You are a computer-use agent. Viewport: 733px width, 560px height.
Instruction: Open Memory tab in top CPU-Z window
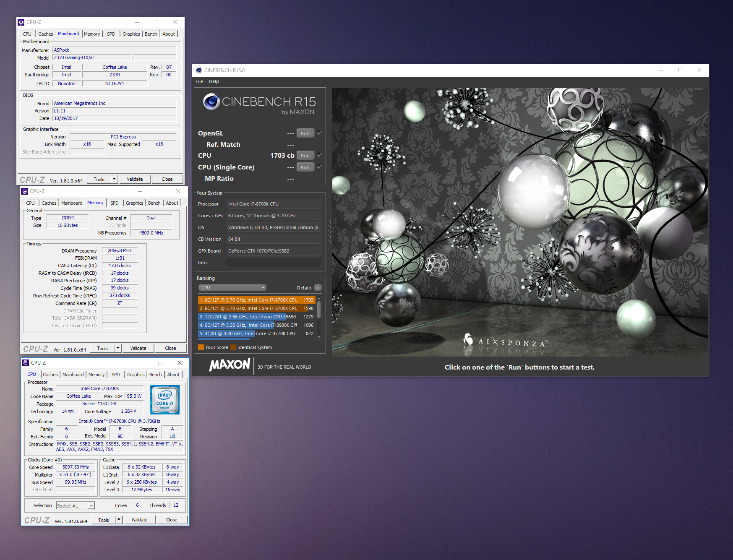point(92,34)
